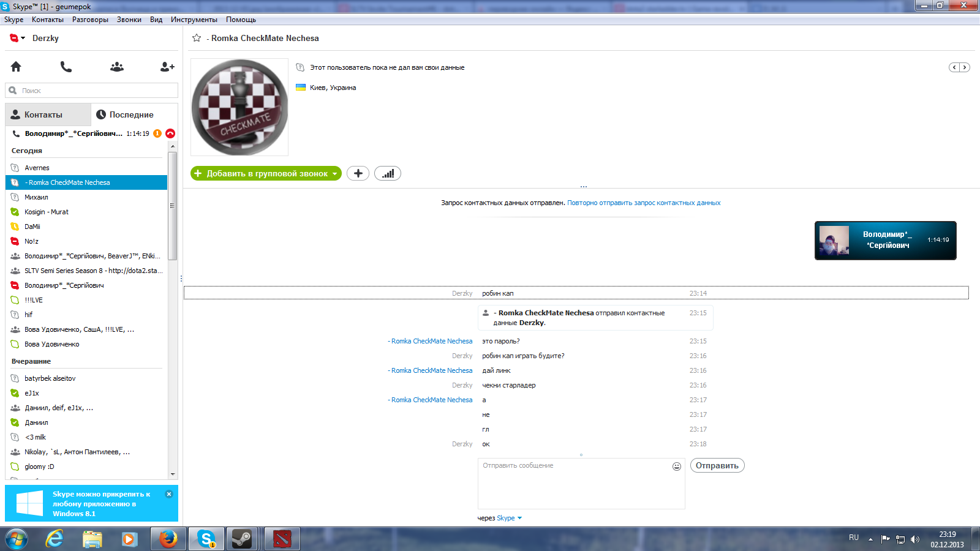Screen dimensions: 980x551
Task: Click the Skype taskbar icon
Action: tap(206, 539)
